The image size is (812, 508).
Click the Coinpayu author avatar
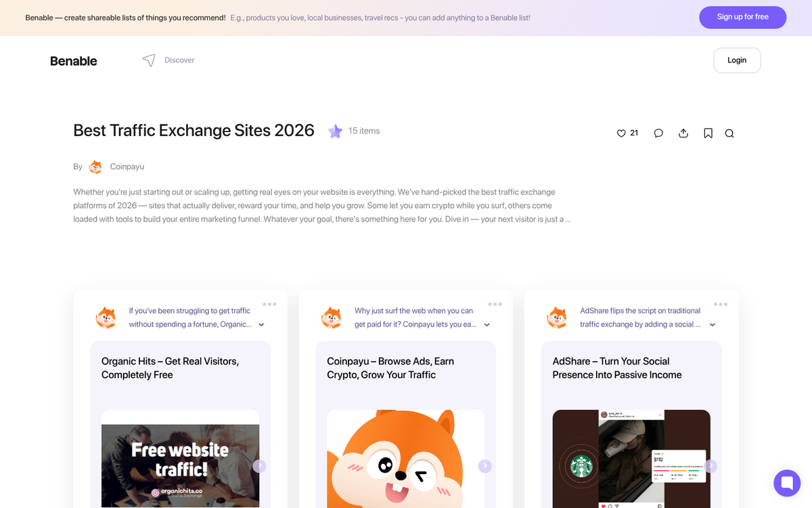[95, 167]
